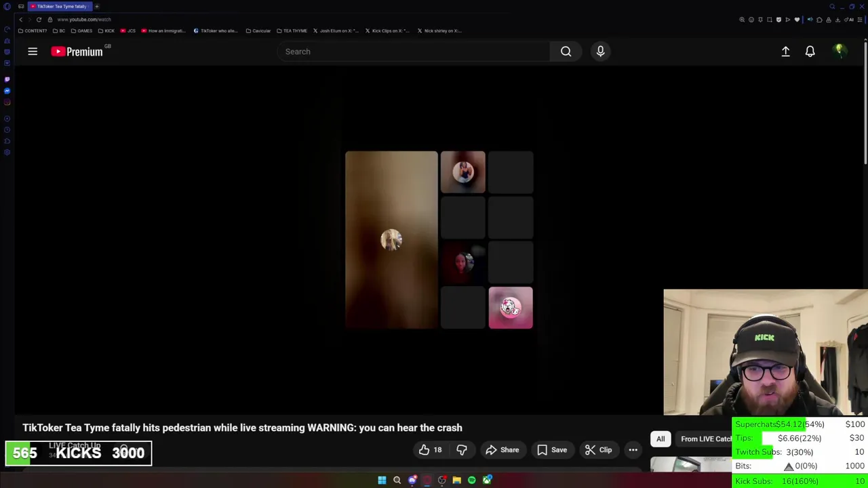Screen dimensions: 868x488
Task: Open the AI assistant toolbar icon
Action: tap(848, 20)
